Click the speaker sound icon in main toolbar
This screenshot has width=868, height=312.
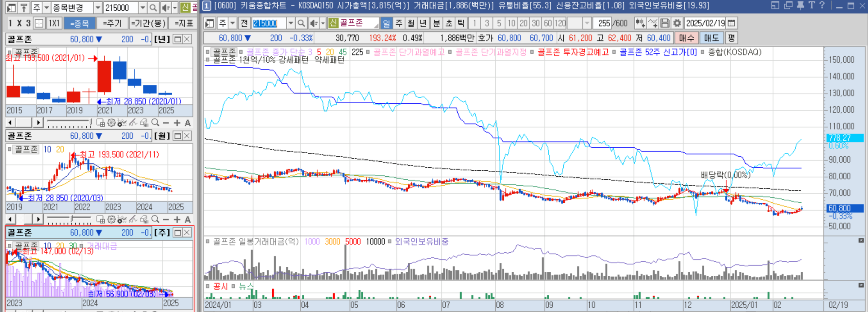click(x=314, y=23)
